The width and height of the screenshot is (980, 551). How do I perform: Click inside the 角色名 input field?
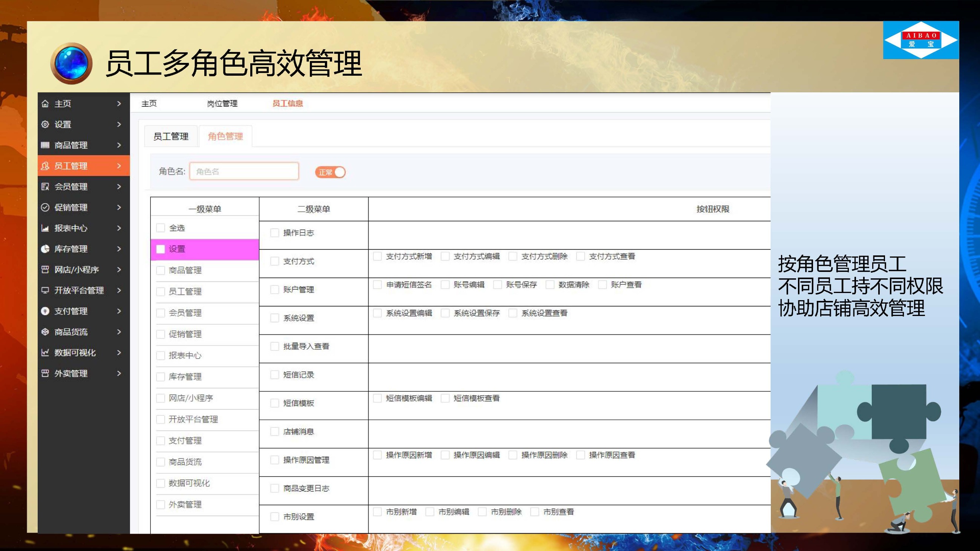tap(244, 171)
